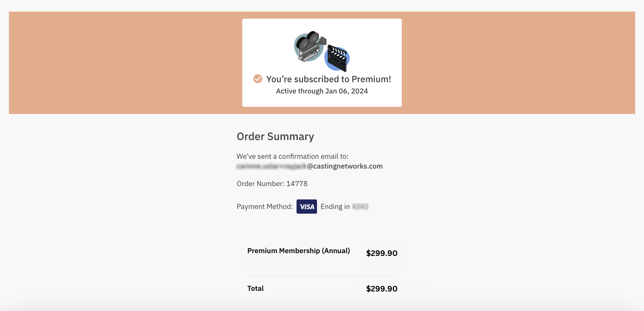
Task: Click the Order Summary heading
Action: [275, 136]
